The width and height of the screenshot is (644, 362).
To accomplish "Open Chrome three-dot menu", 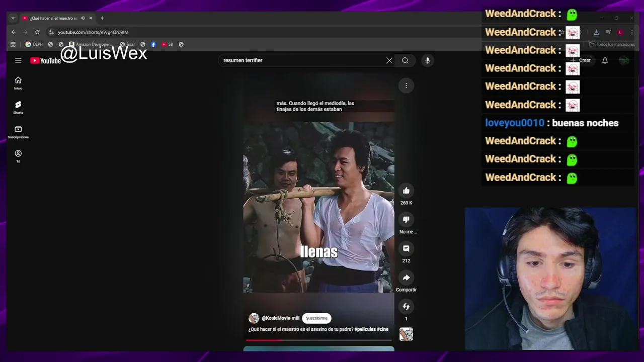I will coord(632,32).
